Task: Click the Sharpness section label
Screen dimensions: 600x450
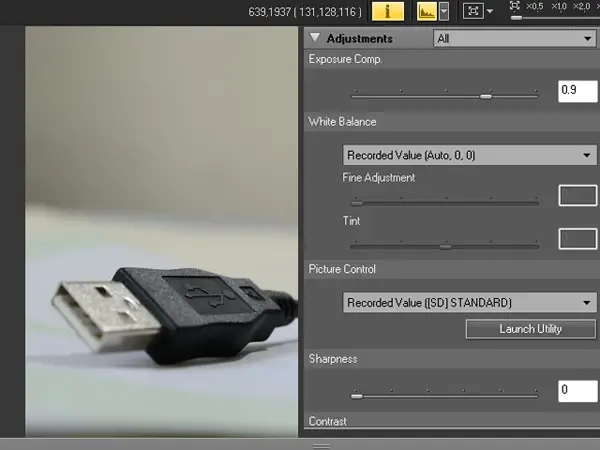Action: (333, 359)
